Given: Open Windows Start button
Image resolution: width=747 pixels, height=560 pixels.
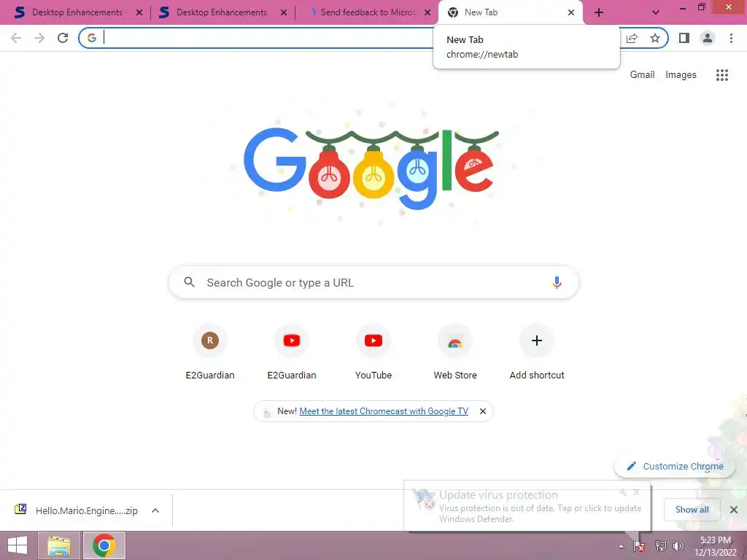Looking at the screenshot, I should [x=18, y=545].
